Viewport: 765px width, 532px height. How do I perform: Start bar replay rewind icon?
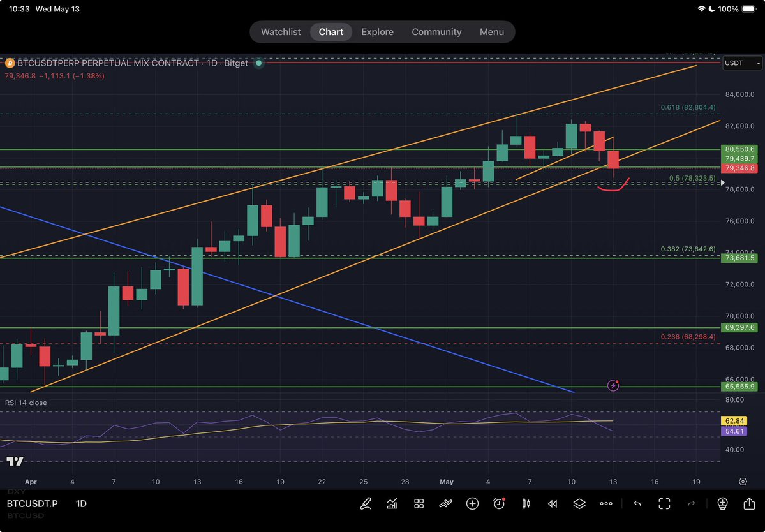click(553, 504)
